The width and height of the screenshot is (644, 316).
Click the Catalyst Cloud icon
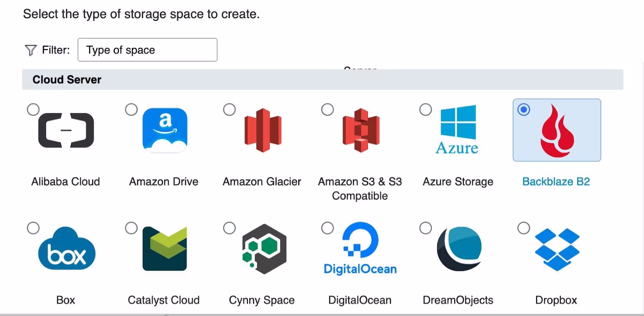tap(165, 249)
